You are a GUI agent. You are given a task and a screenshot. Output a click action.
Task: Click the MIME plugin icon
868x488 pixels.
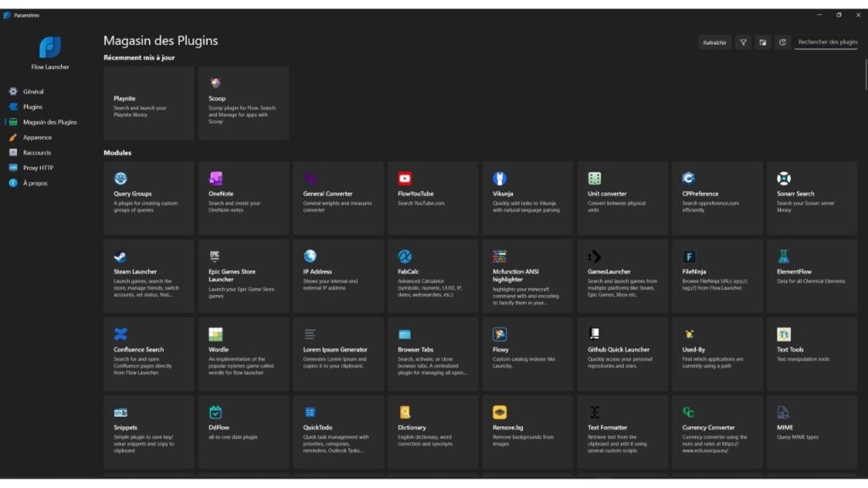click(x=784, y=413)
